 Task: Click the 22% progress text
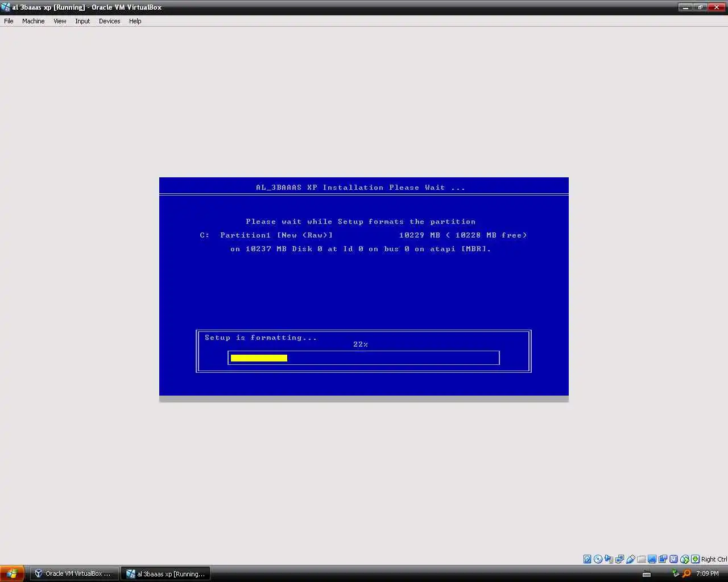click(361, 344)
